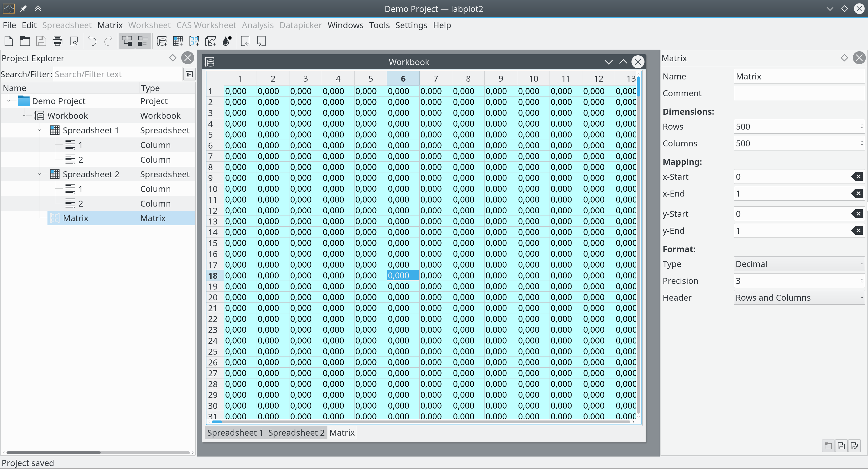Switch to the Spreadsheet 2 tab
868x469 pixels.
pyautogui.click(x=296, y=433)
